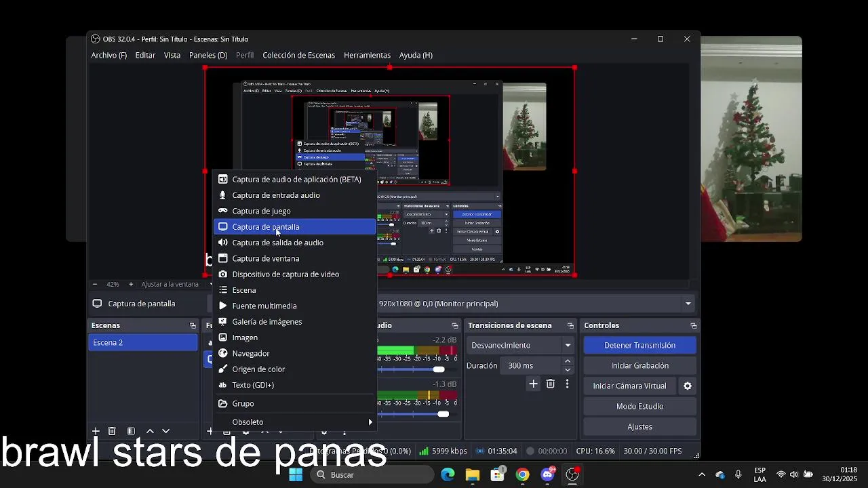Undock the Transiciones de escena panel
This screenshot has height=488, width=868.
pos(570,325)
